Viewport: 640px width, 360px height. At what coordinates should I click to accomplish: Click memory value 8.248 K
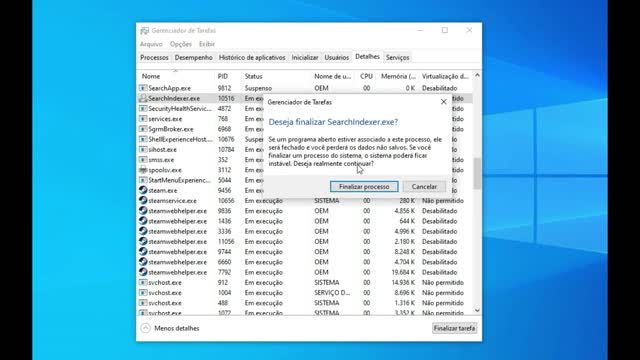click(404, 252)
